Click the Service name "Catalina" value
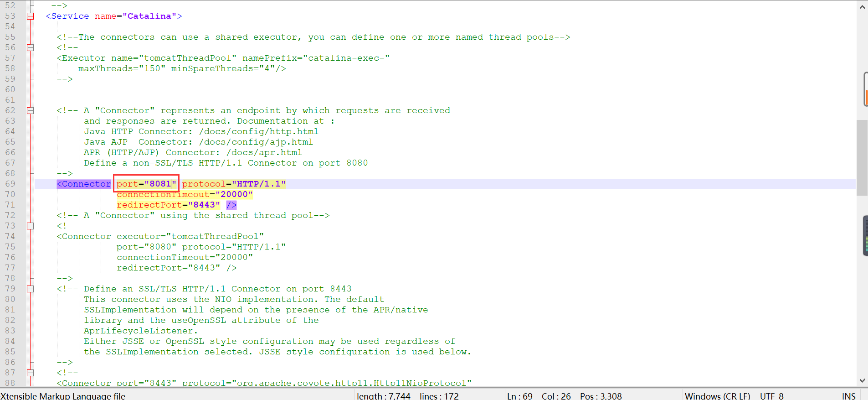The width and height of the screenshot is (868, 400). (x=149, y=16)
